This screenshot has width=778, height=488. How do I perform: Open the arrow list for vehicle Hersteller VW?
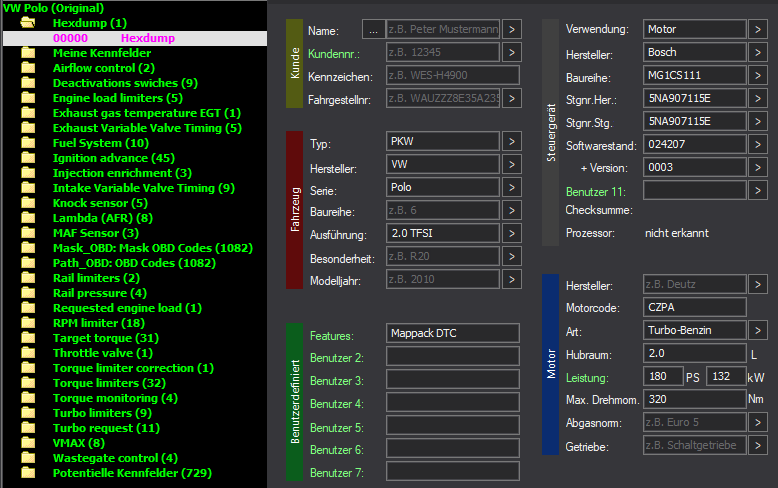[512, 165]
